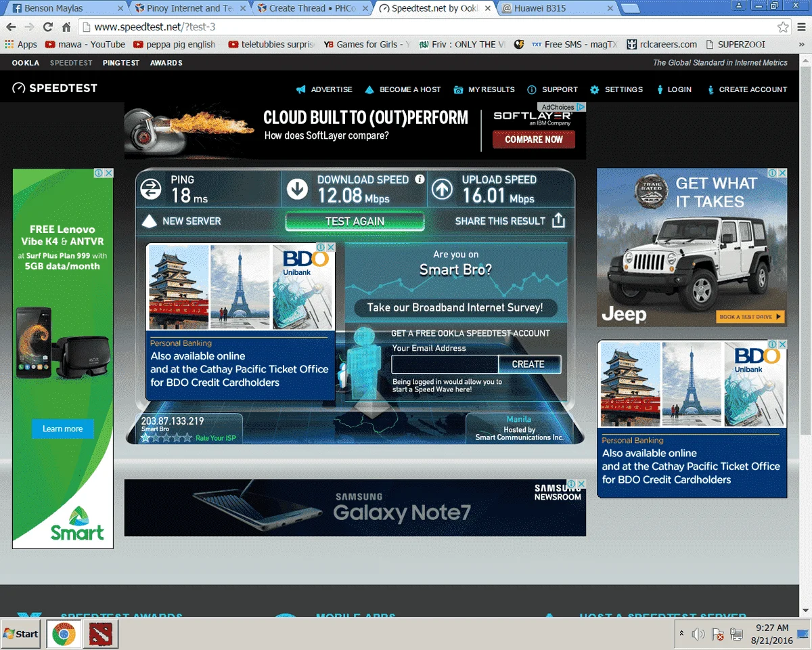The height and width of the screenshot is (650, 812).
Task: Click the Become a Host icon
Action: pyautogui.click(x=369, y=89)
